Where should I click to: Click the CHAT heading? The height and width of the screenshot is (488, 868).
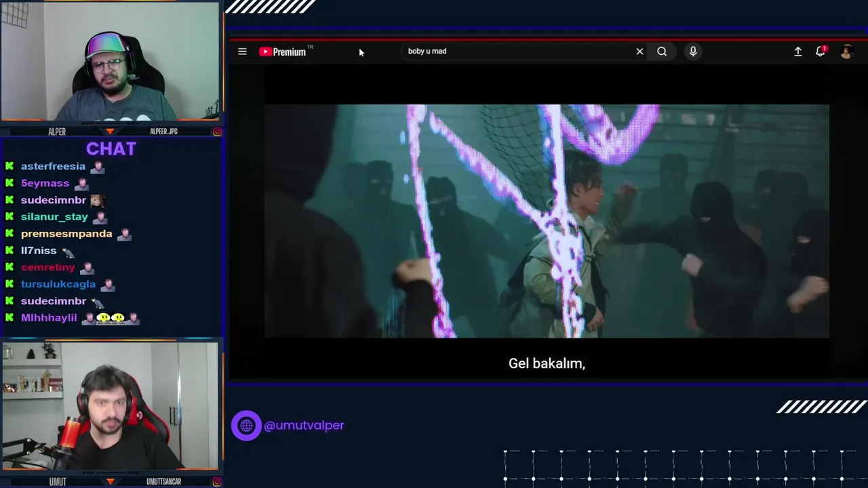click(x=111, y=149)
